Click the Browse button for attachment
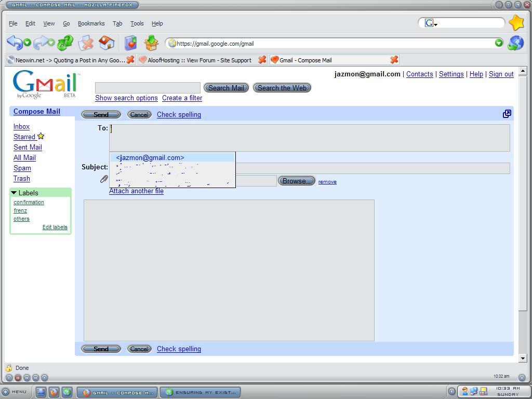 (x=297, y=181)
